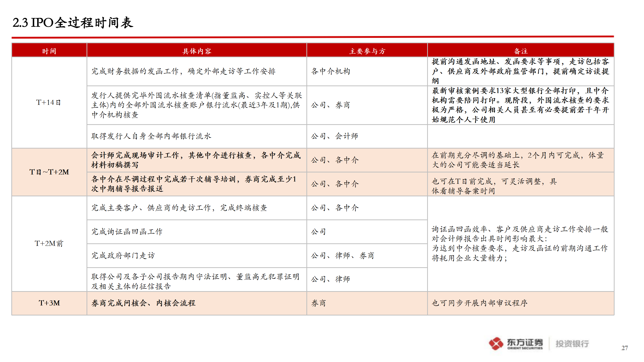Click the 'T+14日' time cell
The image size is (644, 362).
[x=49, y=103]
